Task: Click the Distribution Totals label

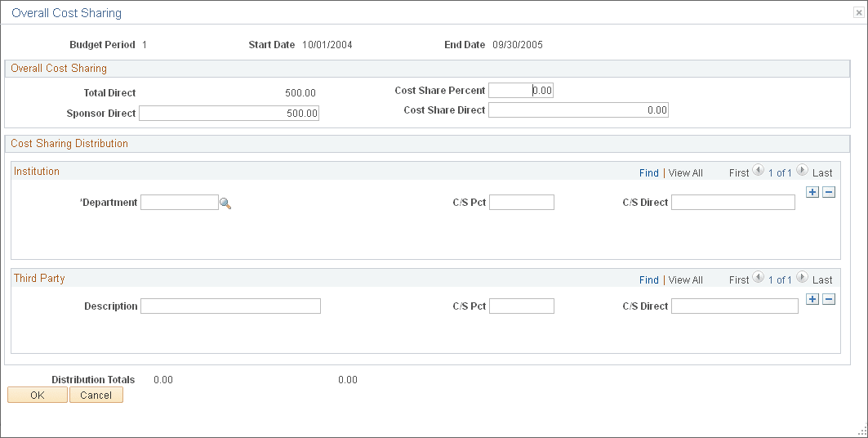Action: pyautogui.click(x=93, y=379)
